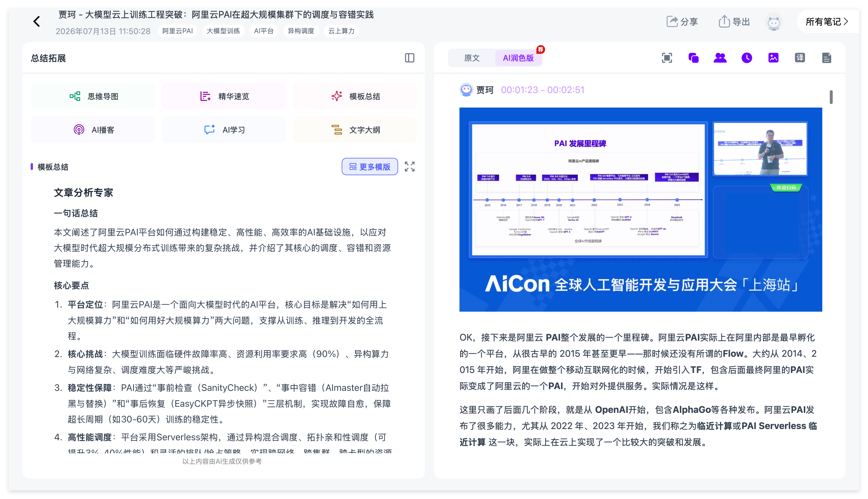Open the 文字大纲 text outline card

(355, 130)
